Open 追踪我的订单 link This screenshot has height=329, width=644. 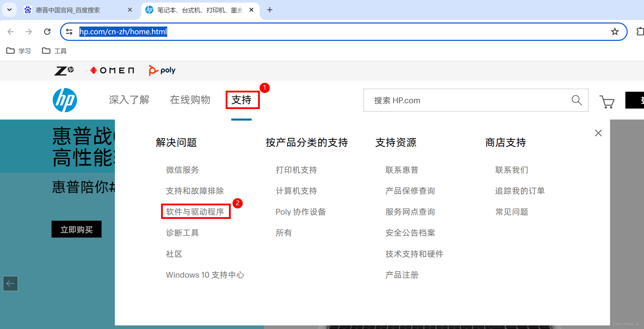click(x=520, y=191)
